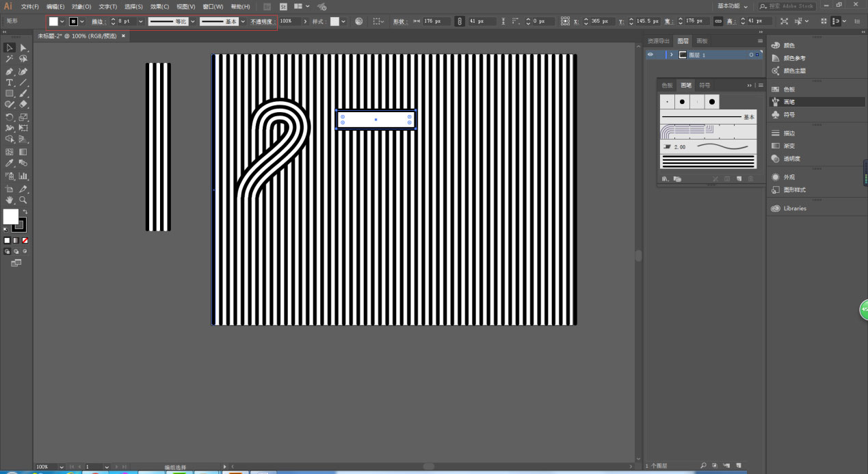The width and height of the screenshot is (868, 474).
Task: Open the 颜色参考 panel
Action: pyautogui.click(x=794, y=58)
